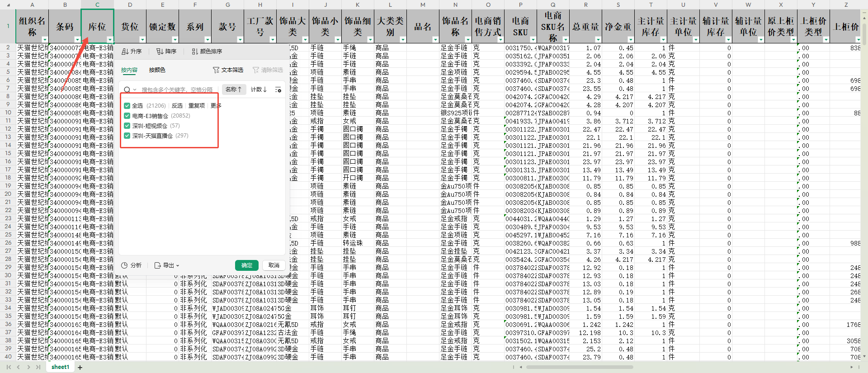Image resolution: width=868 pixels, height=373 pixels.
Task: Jump to the first sheet tab arrow
Action: click(x=9, y=367)
